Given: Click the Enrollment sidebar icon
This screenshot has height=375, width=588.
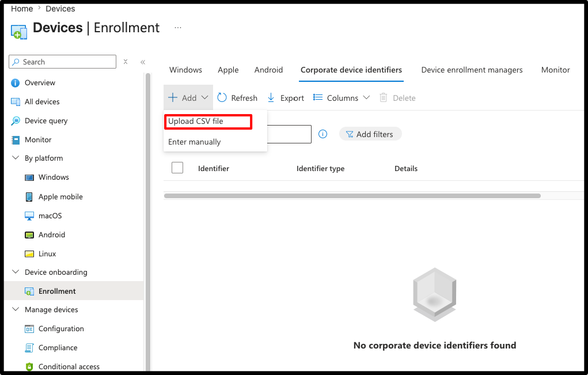Looking at the screenshot, I should pos(29,291).
